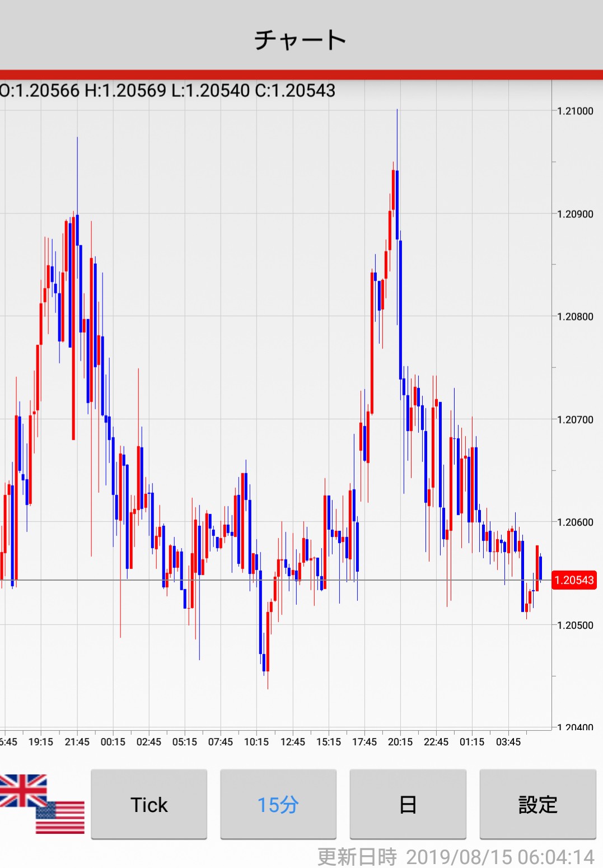Screen dimensions: 603x868
Task: Click the red 1.20543 current price label
Action: [x=574, y=580]
